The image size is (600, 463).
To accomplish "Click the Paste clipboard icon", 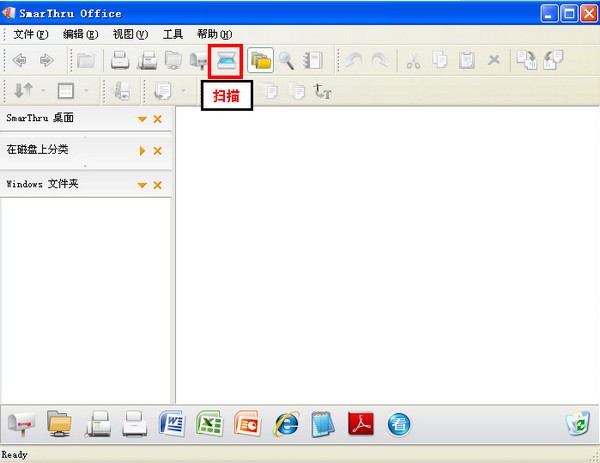I will pos(467,60).
